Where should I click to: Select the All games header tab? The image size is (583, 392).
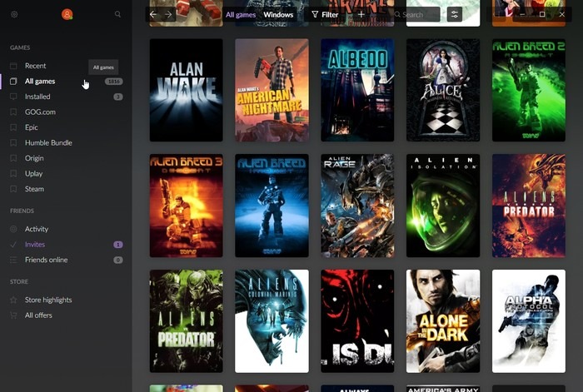[x=241, y=15]
